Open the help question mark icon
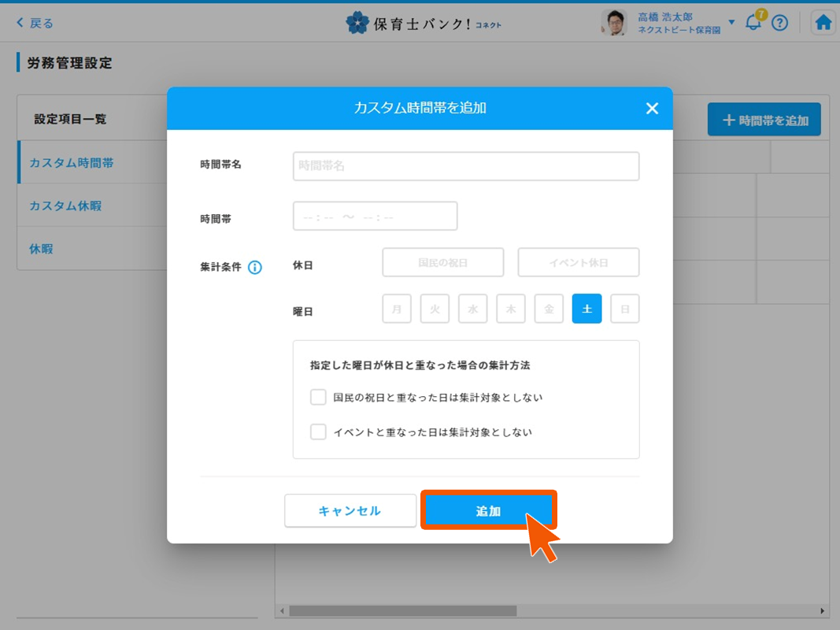840x630 pixels. coord(779,23)
